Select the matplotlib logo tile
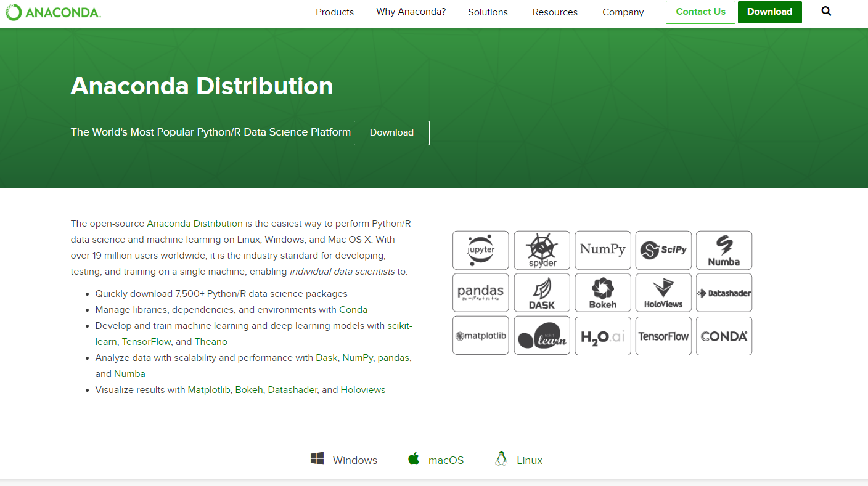Image resolution: width=868 pixels, height=486 pixels. click(481, 336)
